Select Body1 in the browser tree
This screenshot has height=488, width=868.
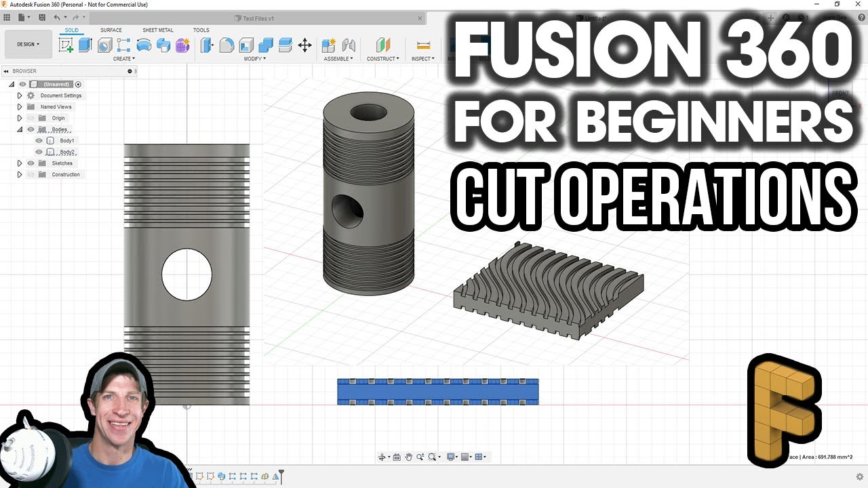click(x=67, y=140)
